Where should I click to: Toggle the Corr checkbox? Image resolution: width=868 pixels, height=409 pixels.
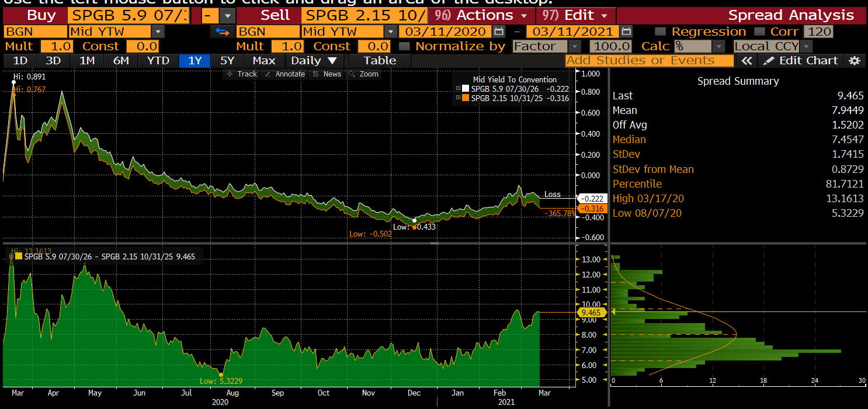click(x=760, y=32)
